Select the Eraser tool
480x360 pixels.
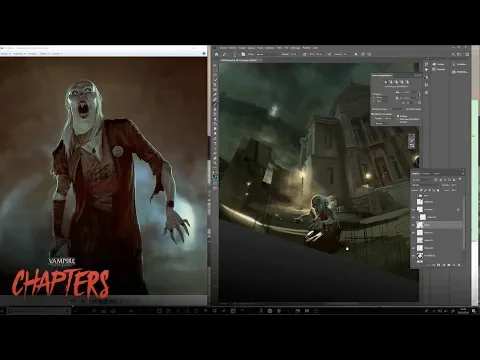[x=215, y=118]
